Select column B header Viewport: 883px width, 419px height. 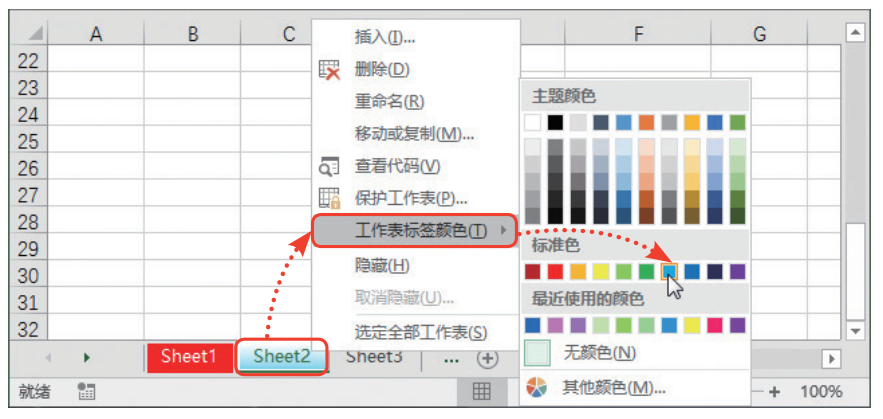coord(193,34)
